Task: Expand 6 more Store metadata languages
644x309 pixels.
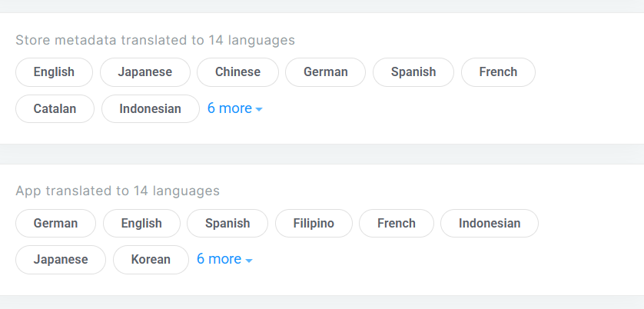Action: point(234,108)
